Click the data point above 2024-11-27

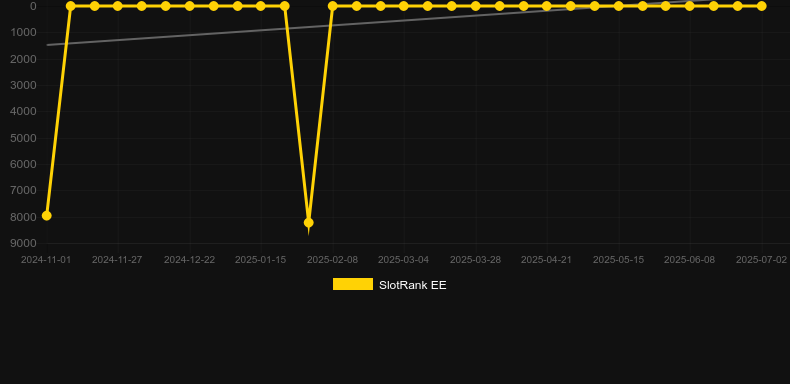[x=118, y=6]
